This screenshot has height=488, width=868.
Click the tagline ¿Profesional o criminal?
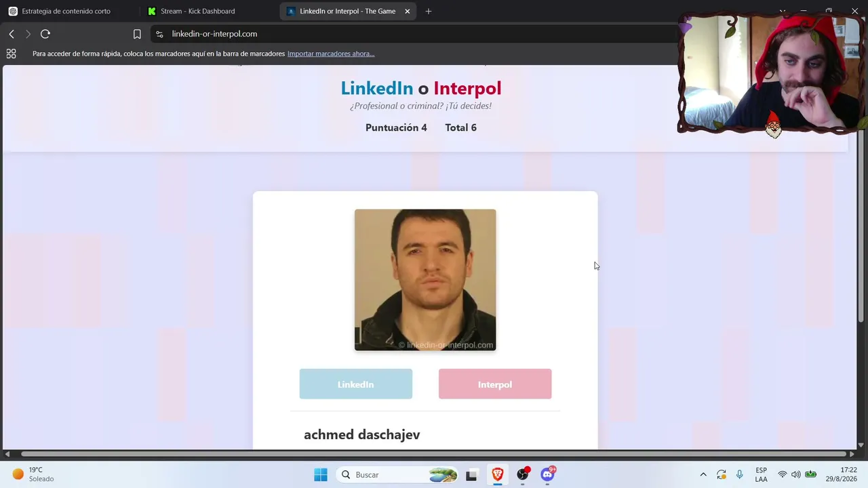[x=421, y=106]
